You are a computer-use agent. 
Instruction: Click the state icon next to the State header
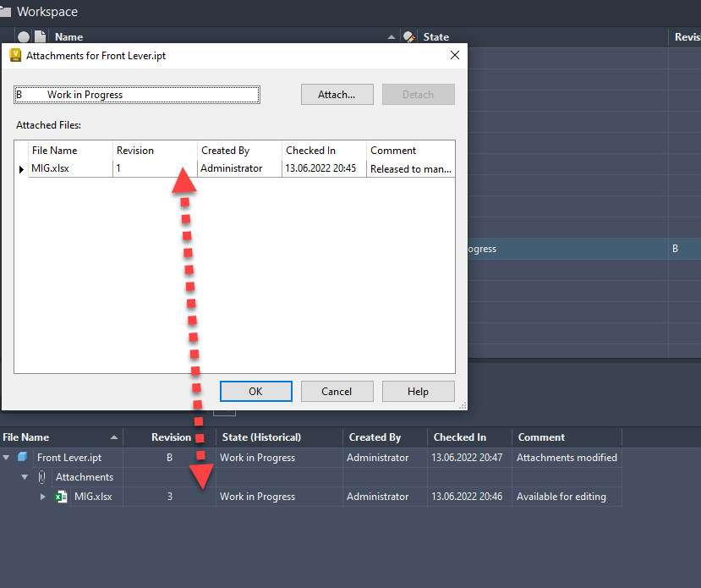pos(407,36)
